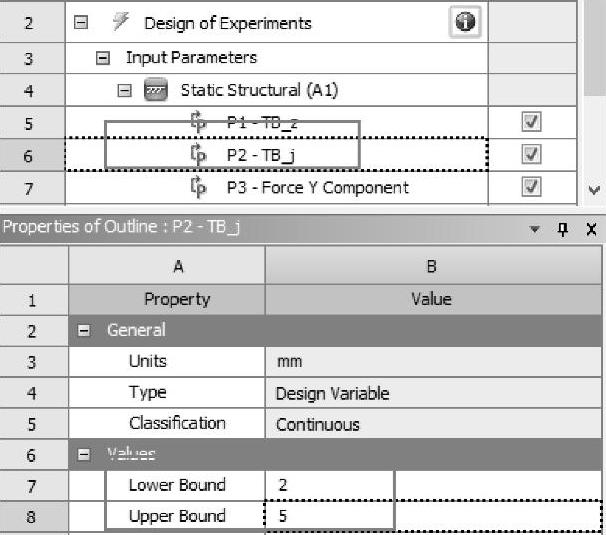Collapse the General properties section
Image resolution: width=606 pixels, height=535 pixels.
(85, 330)
